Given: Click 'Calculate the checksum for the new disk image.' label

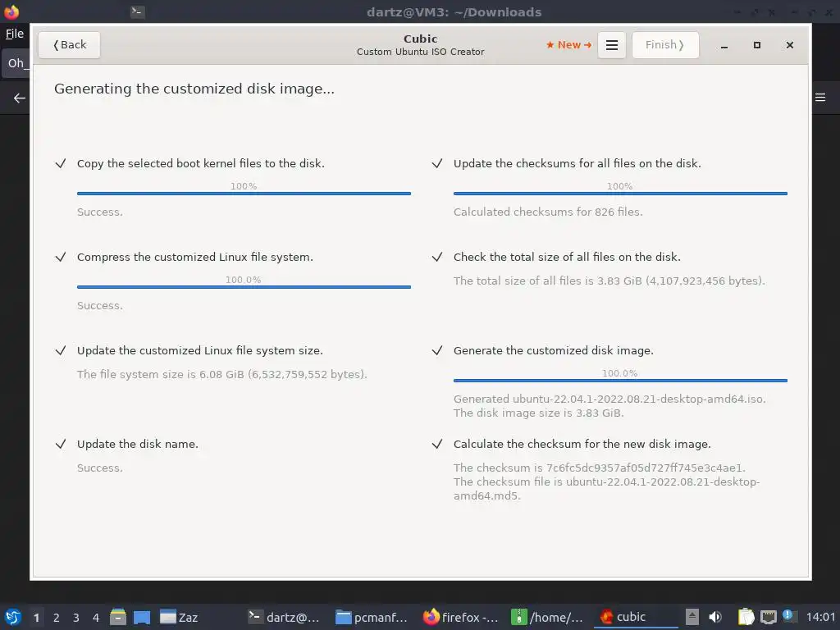Looking at the screenshot, I should 582,444.
